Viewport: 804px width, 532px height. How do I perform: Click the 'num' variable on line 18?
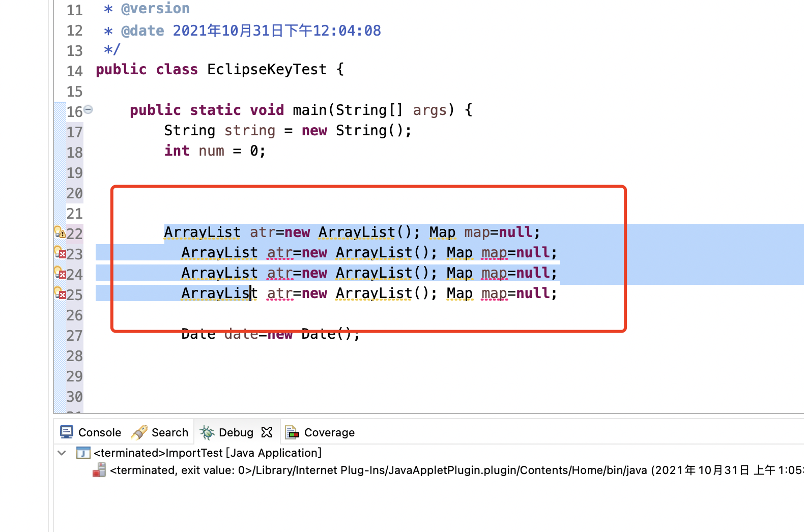coord(211,151)
